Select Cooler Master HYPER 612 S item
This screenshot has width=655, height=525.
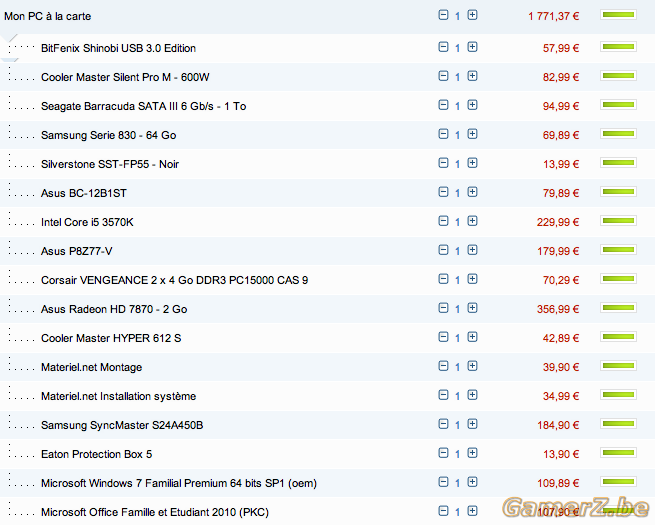pos(111,338)
